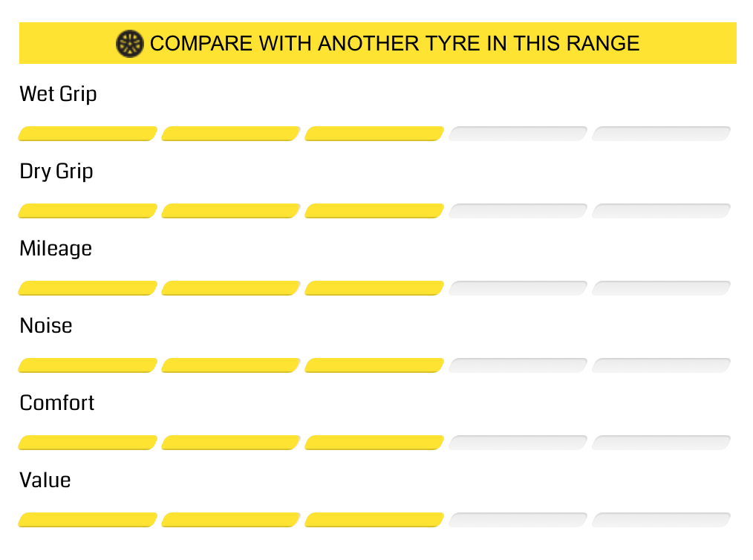Click the tyre wheel icon in banner

click(x=130, y=44)
